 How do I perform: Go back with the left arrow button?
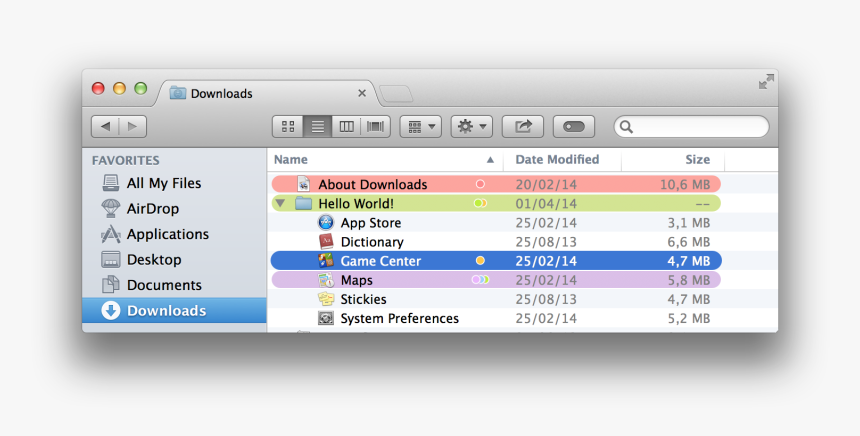click(105, 127)
